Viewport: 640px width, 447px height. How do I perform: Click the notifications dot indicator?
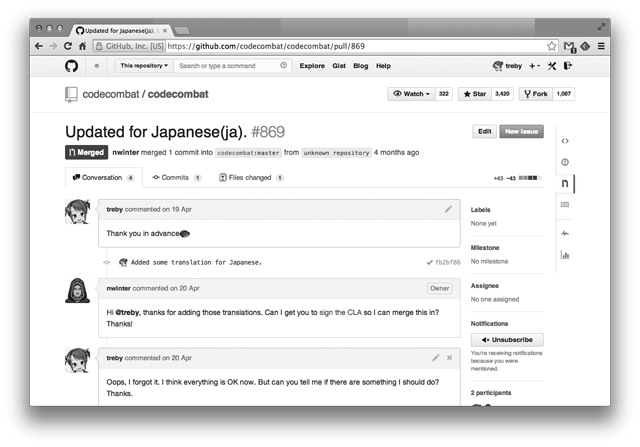(x=97, y=66)
